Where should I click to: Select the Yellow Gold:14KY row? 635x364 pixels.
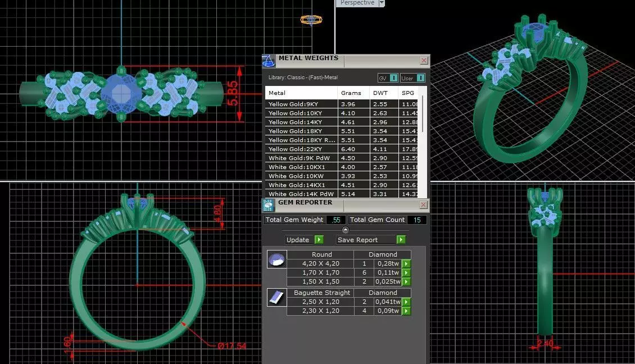[342, 122]
